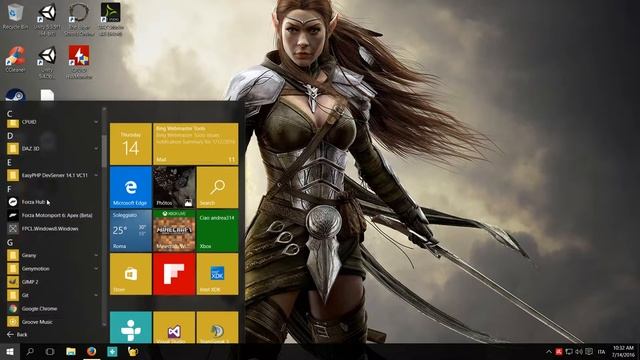Image resolution: width=640 pixels, height=360 pixels.
Task: Open the dark green logo desktop shortcut
Action: point(111,18)
